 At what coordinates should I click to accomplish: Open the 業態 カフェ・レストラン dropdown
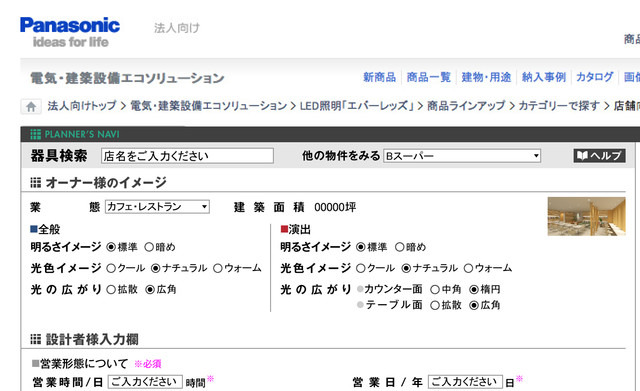tap(157, 207)
